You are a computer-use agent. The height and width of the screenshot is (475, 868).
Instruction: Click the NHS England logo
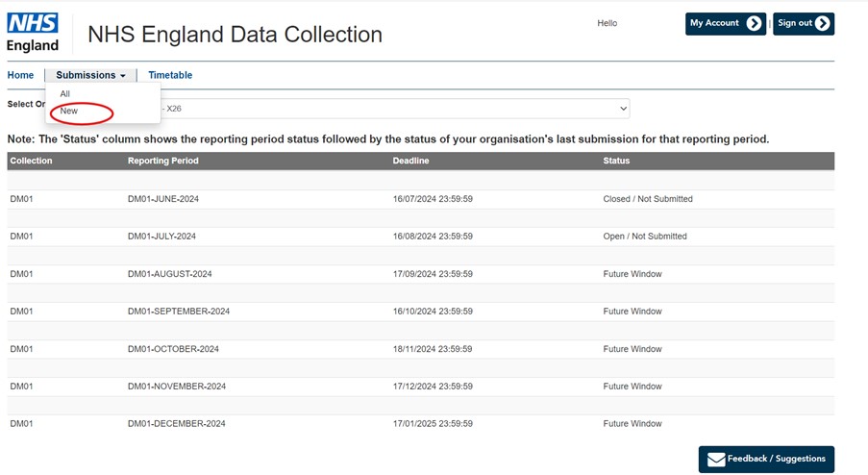tap(32, 33)
